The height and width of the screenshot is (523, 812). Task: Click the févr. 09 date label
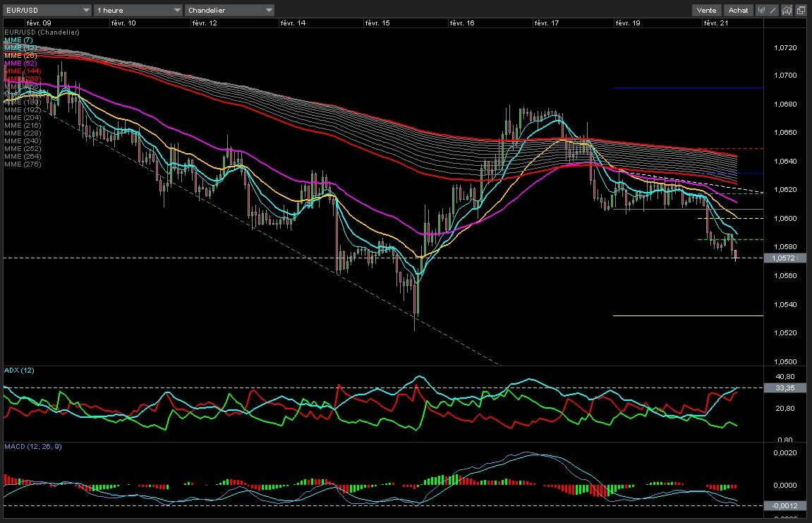click(x=39, y=23)
